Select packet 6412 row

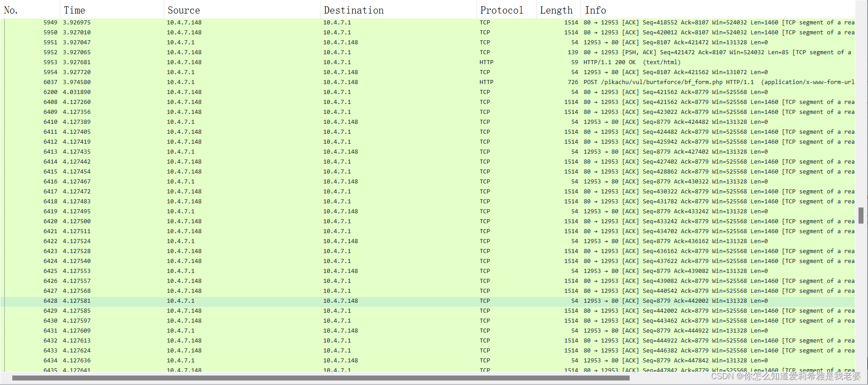(427, 142)
